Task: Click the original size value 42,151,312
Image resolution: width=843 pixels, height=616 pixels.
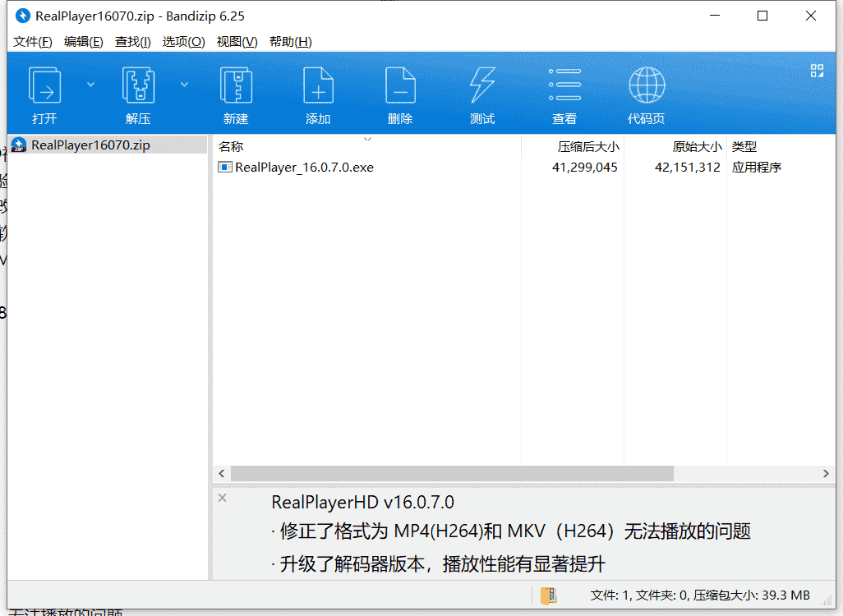Action: tap(687, 168)
